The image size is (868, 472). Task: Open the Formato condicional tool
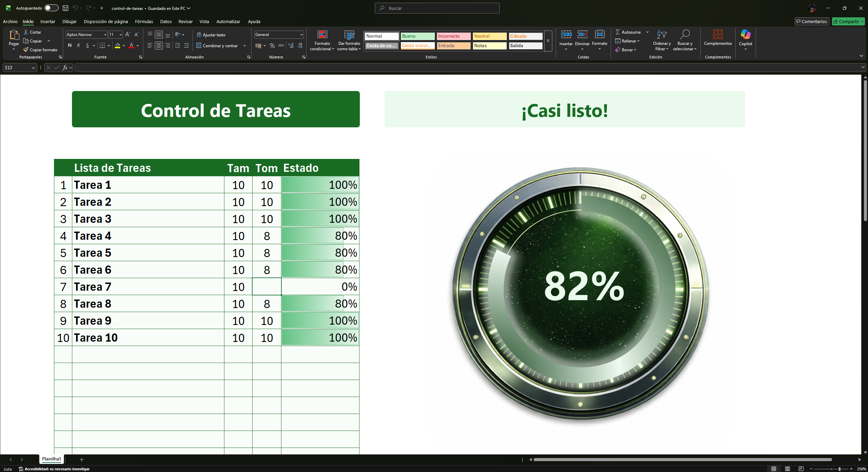(x=321, y=40)
